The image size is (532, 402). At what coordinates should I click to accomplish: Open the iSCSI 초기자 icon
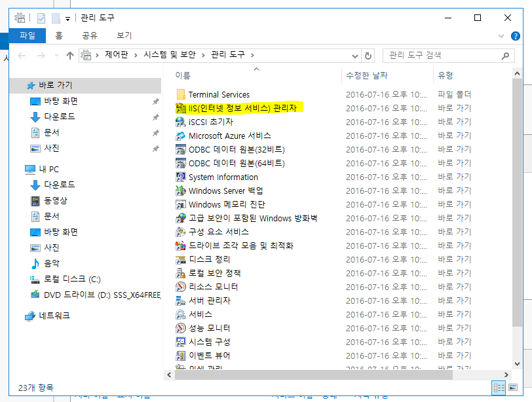[181, 122]
